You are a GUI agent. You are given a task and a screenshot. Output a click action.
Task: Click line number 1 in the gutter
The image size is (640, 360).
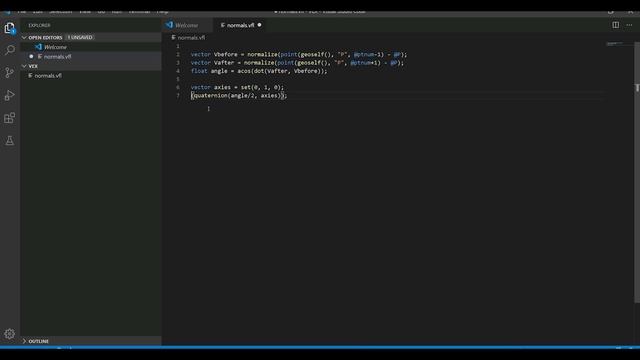[178, 46]
